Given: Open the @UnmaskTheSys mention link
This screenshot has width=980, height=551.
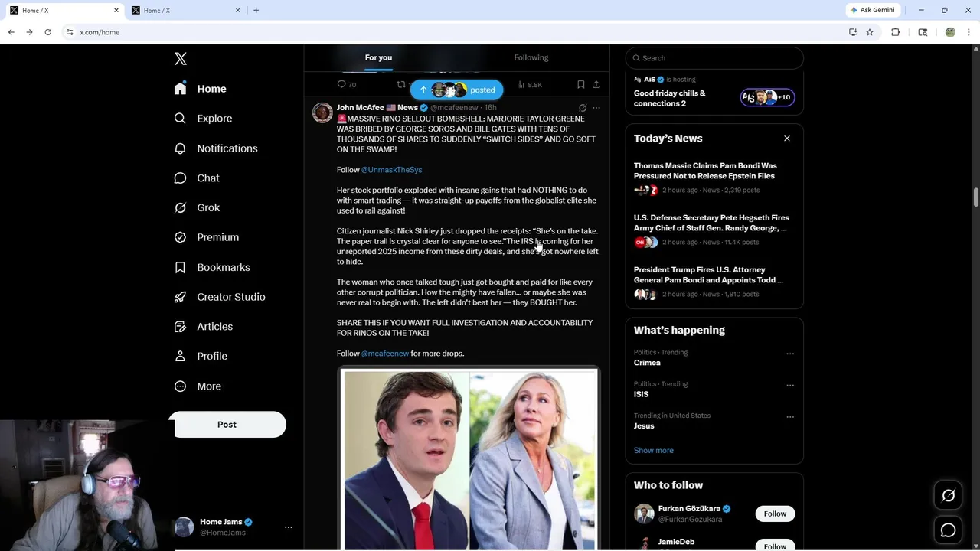Looking at the screenshot, I should click(x=391, y=170).
